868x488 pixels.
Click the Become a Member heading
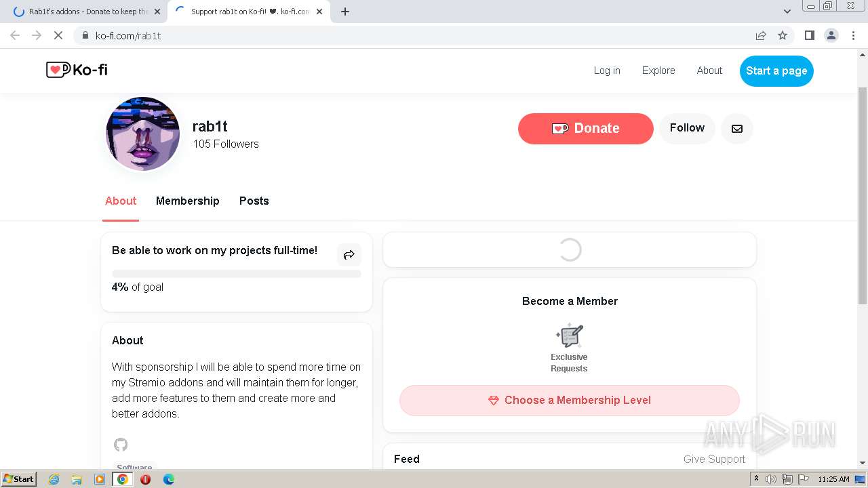click(570, 301)
